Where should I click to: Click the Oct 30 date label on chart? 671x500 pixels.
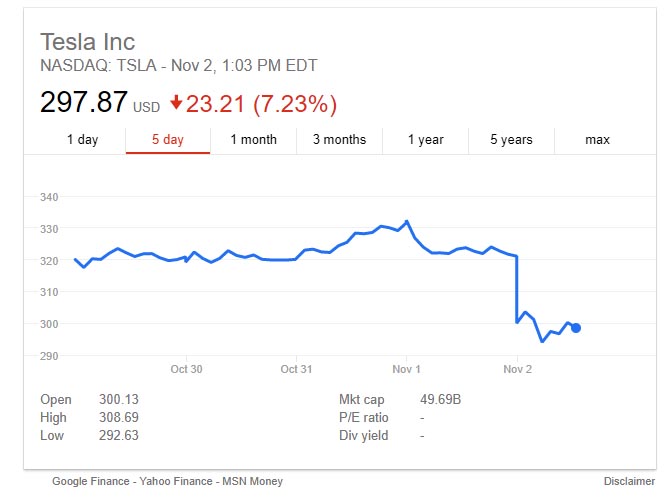click(186, 369)
